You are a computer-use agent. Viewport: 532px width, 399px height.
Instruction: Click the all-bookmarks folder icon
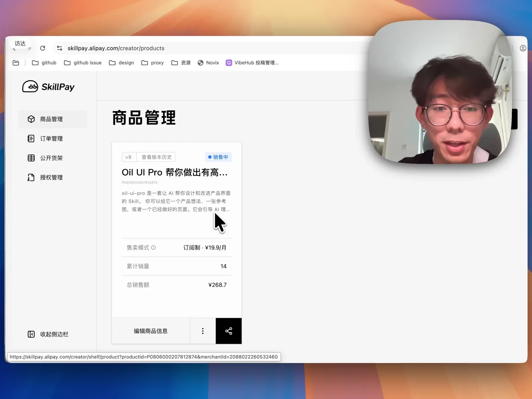coord(16,63)
